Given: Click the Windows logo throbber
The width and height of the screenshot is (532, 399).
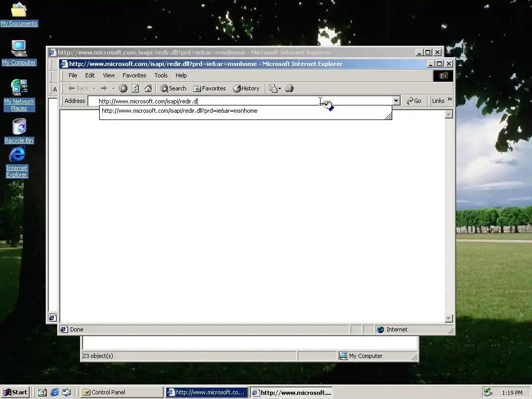Looking at the screenshot, I should tap(443, 76).
